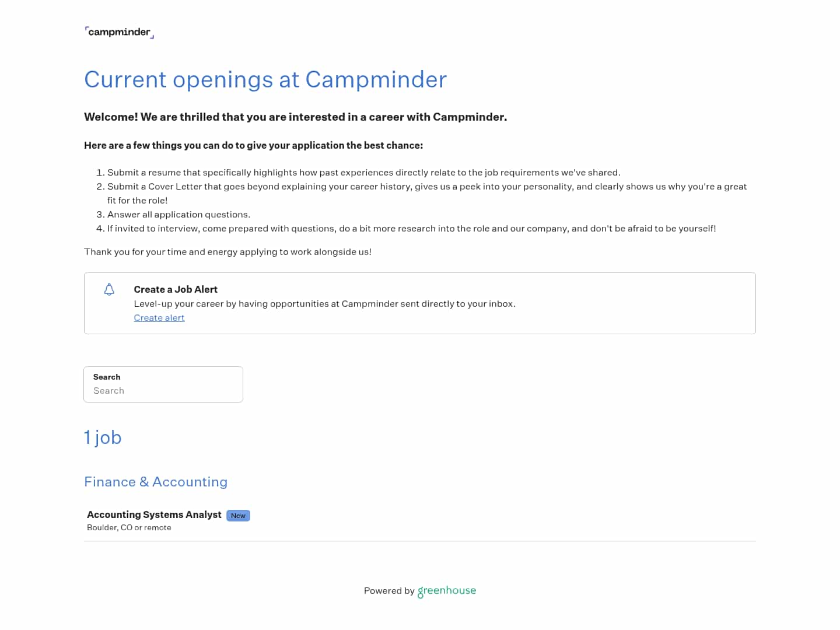Click the Thank you for your time sentence
The width and height of the screenshot is (840, 630).
228,252
